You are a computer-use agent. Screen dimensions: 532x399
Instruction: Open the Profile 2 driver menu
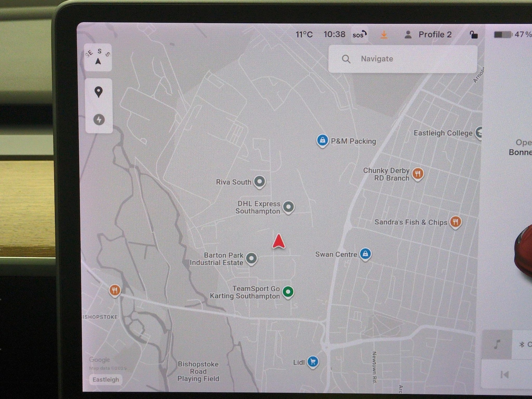428,35
